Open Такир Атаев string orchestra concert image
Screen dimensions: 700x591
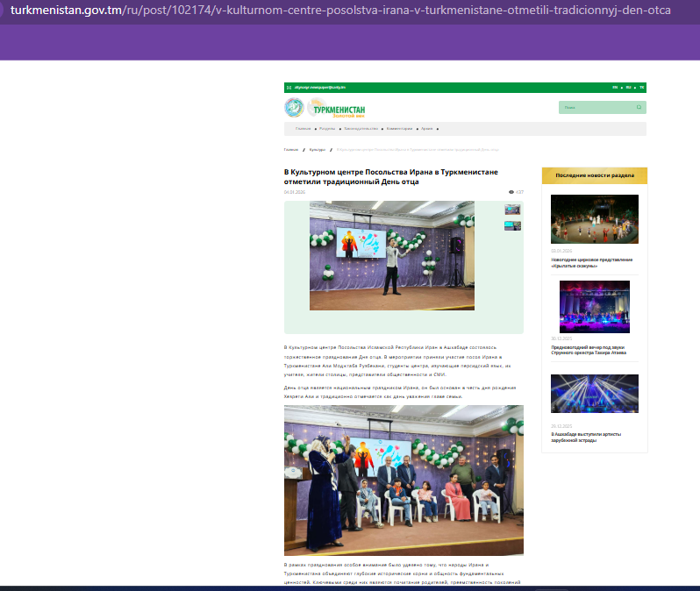click(594, 306)
